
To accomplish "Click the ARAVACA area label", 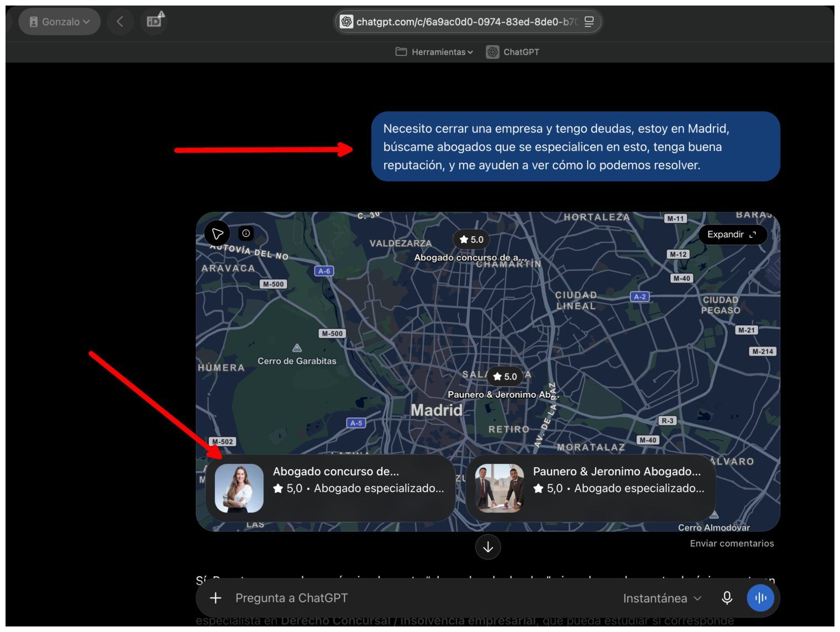I will coord(228,268).
